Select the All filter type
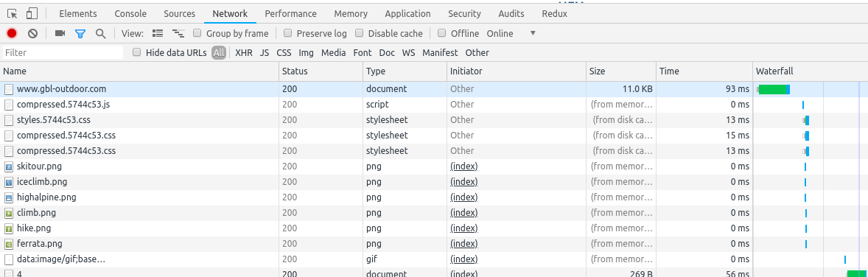This screenshot has width=868, height=277. click(x=219, y=52)
